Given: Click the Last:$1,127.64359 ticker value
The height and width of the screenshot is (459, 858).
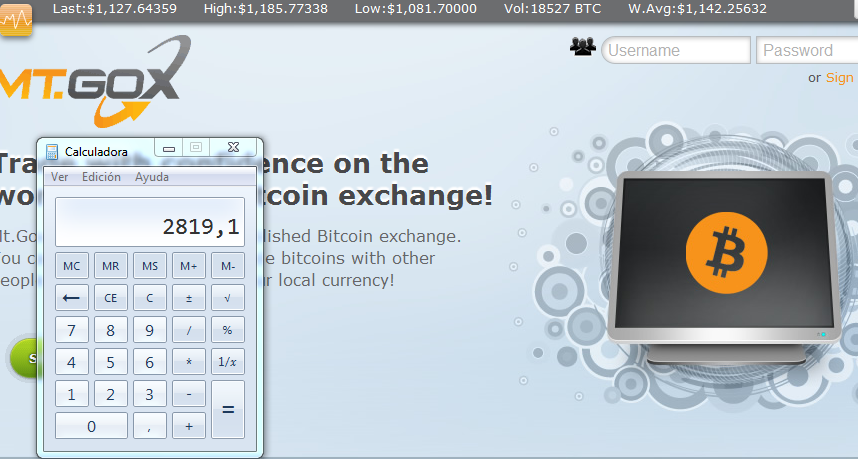Looking at the screenshot, I should point(115,9).
